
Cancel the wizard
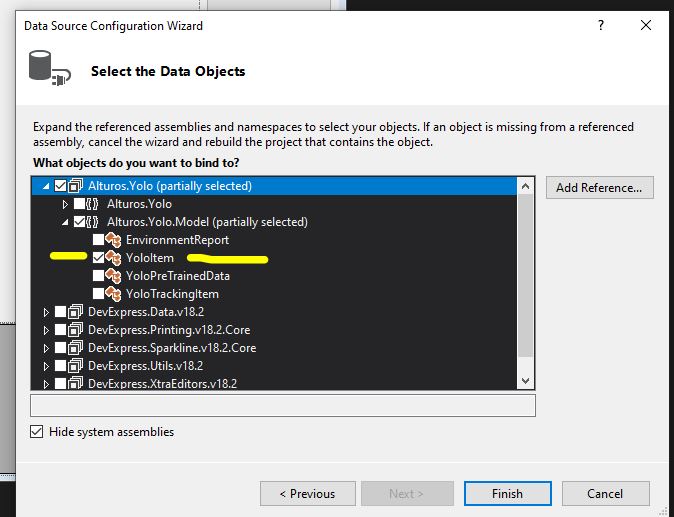coord(605,493)
